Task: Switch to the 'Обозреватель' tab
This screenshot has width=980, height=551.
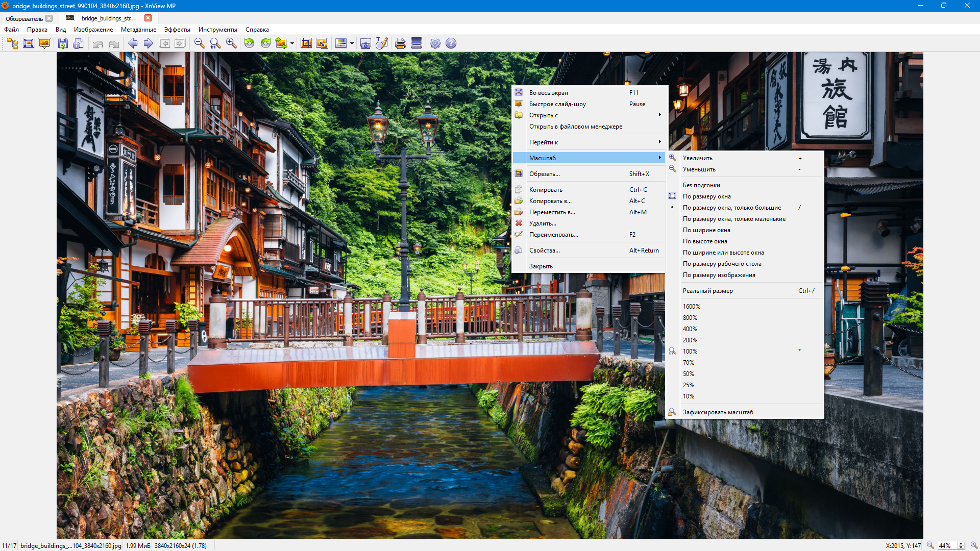Action: 24,18
